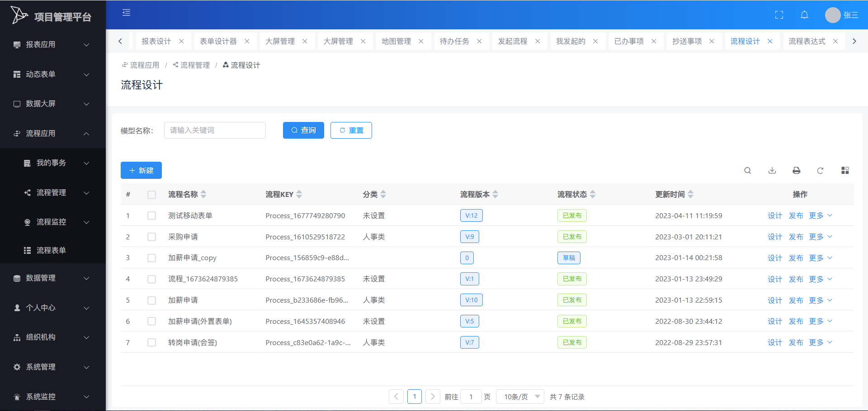Close the 报表设计 tab
This screenshot has width=868, height=411.
click(181, 41)
